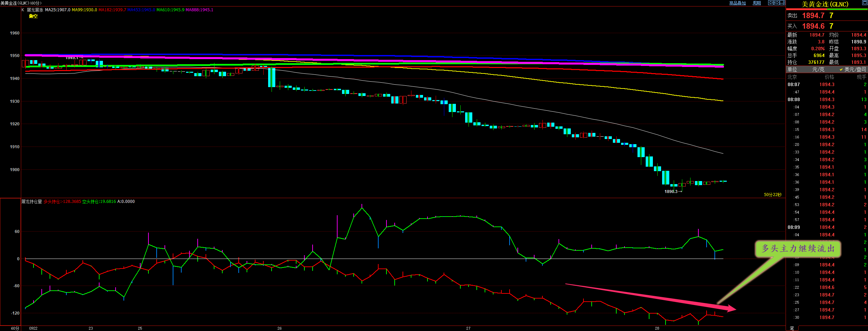Click the 笔 tab at panel bottom

point(792,328)
